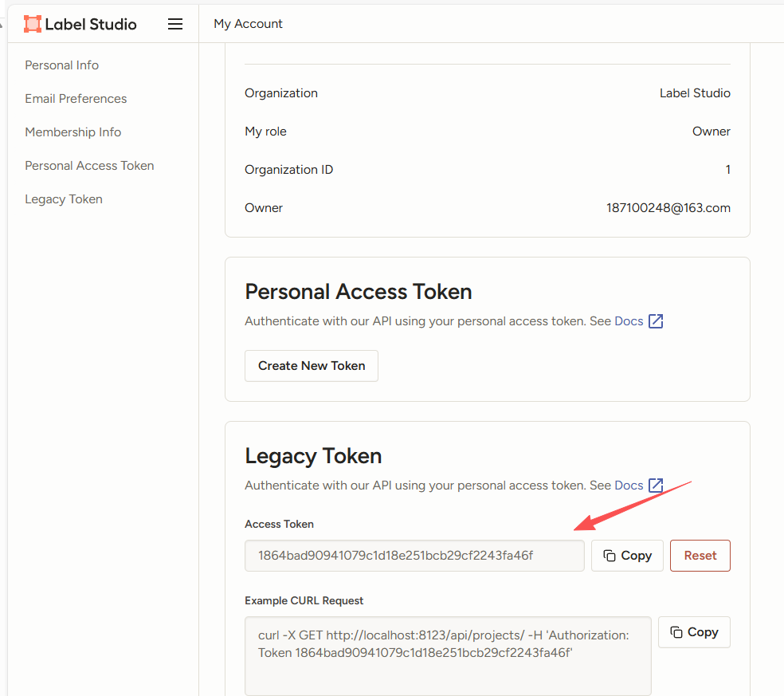Click the Organization ID label

[289, 170]
